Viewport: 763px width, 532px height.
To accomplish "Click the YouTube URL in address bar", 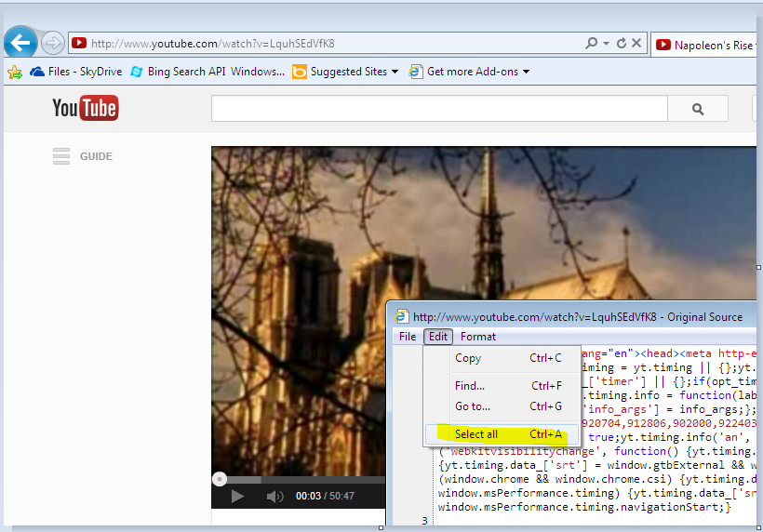I will tap(213, 44).
